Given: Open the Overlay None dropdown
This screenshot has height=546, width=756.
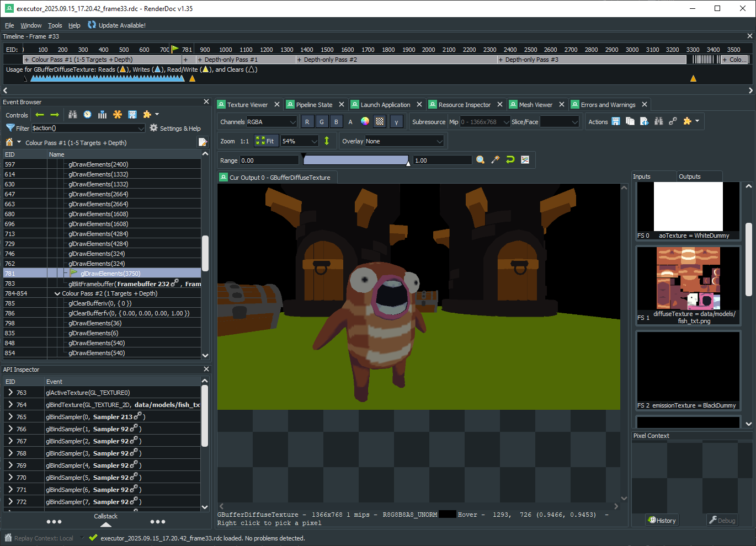Looking at the screenshot, I should pos(404,141).
